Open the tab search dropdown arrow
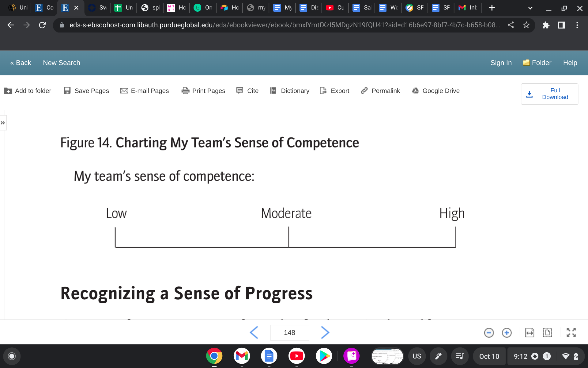The height and width of the screenshot is (368, 588). 530,8
